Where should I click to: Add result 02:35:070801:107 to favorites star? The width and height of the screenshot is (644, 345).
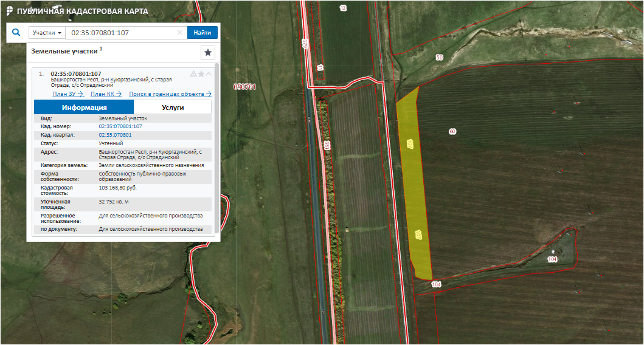(201, 74)
